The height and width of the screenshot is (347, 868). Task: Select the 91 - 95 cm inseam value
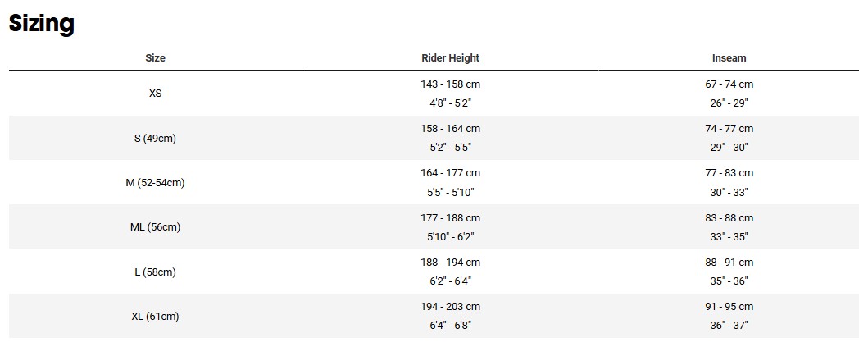pos(729,307)
